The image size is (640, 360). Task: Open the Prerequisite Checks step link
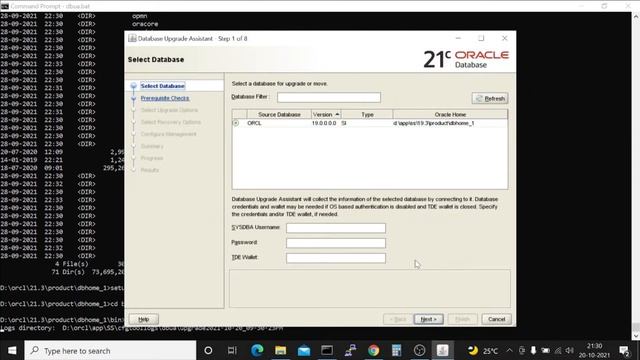tap(165, 98)
